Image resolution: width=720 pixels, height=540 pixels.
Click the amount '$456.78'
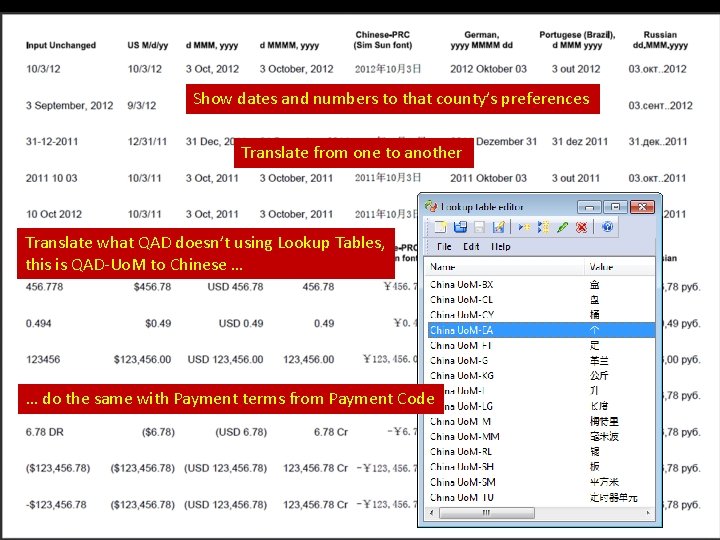pos(152,287)
